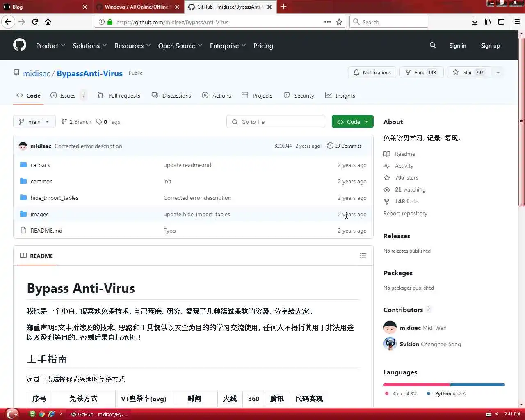Click keyboard icon in system tray
Viewport: 525px width, 420px height.
coord(489,414)
